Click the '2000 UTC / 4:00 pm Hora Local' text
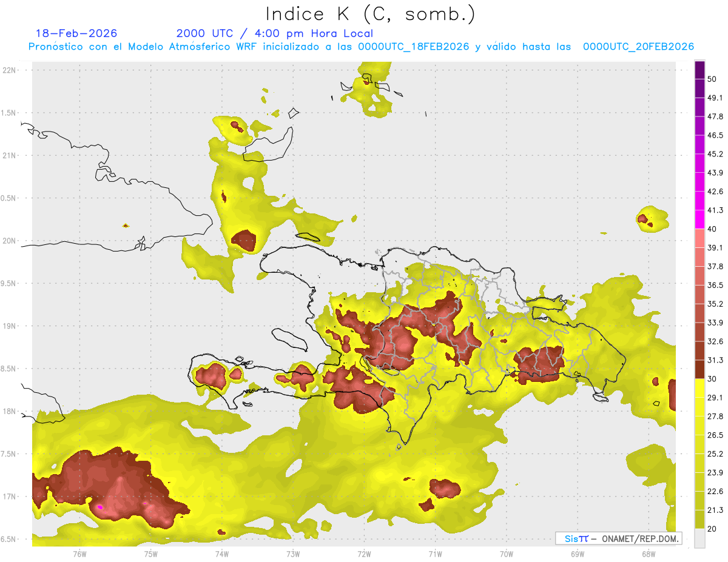The image size is (728, 562). point(274,33)
